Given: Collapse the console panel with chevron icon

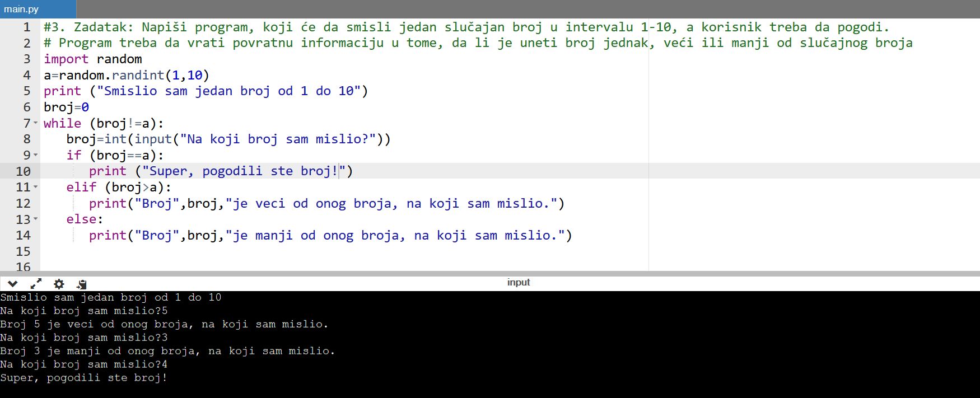Looking at the screenshot, I should click(12, 284).
